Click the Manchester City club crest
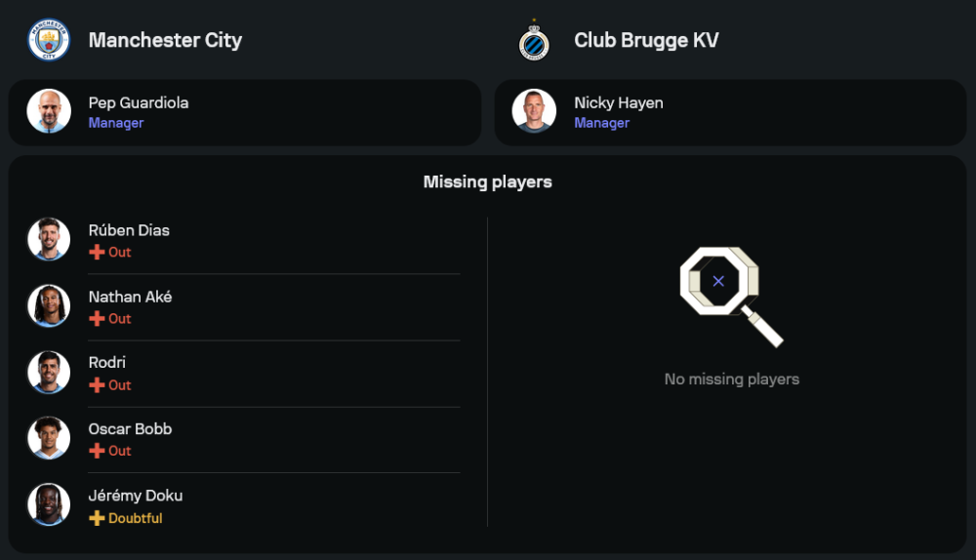This screenshot has width=976, height=560. click(x=49, y=41)
